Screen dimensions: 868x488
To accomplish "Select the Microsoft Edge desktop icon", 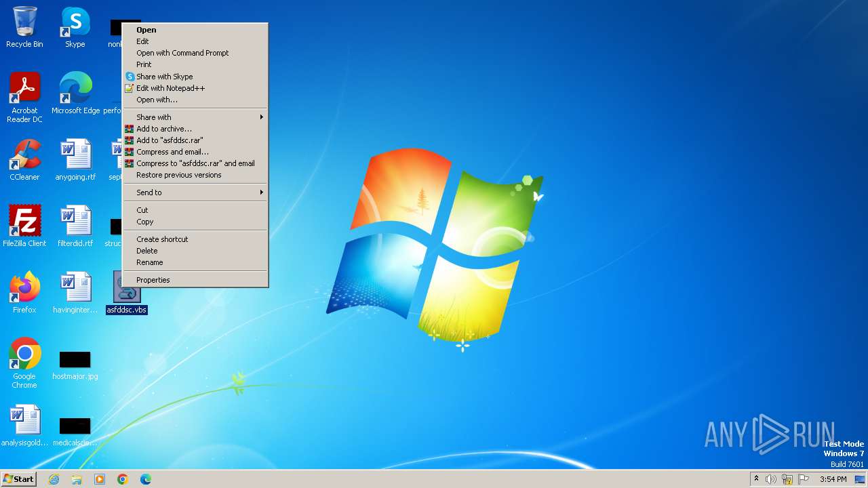I will [x=75, y=93].
